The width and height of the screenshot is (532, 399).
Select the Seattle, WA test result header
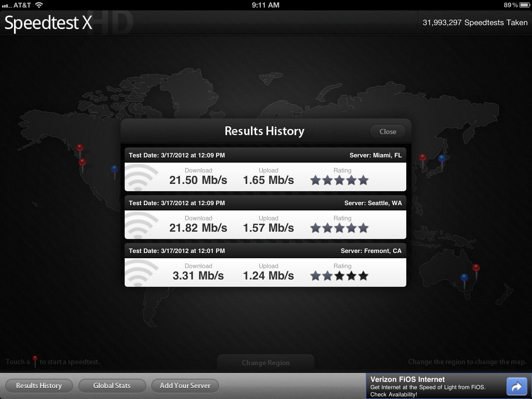[x=265, y=203]
